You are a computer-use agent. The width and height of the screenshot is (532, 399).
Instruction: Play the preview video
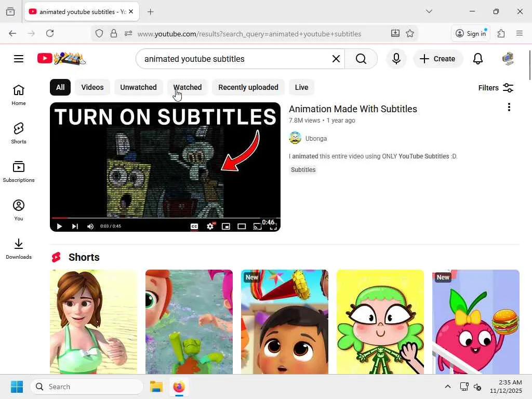59,227
